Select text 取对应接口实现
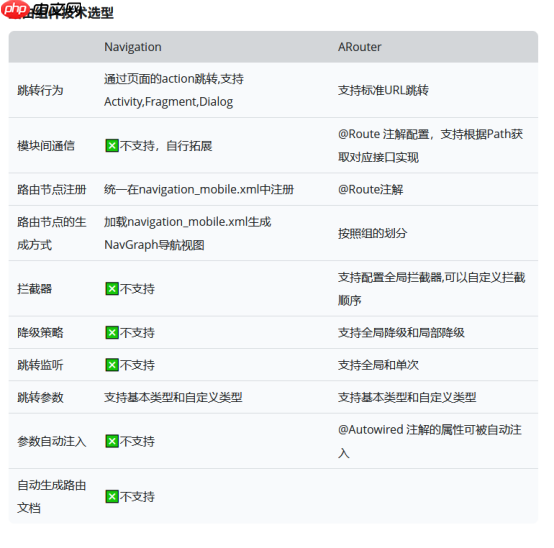 click(378, 157)
